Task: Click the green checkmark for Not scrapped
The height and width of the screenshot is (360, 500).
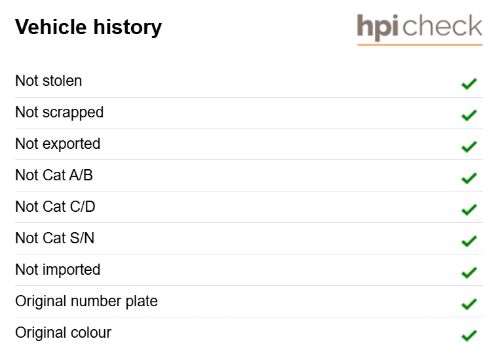Action: (469, 115)
